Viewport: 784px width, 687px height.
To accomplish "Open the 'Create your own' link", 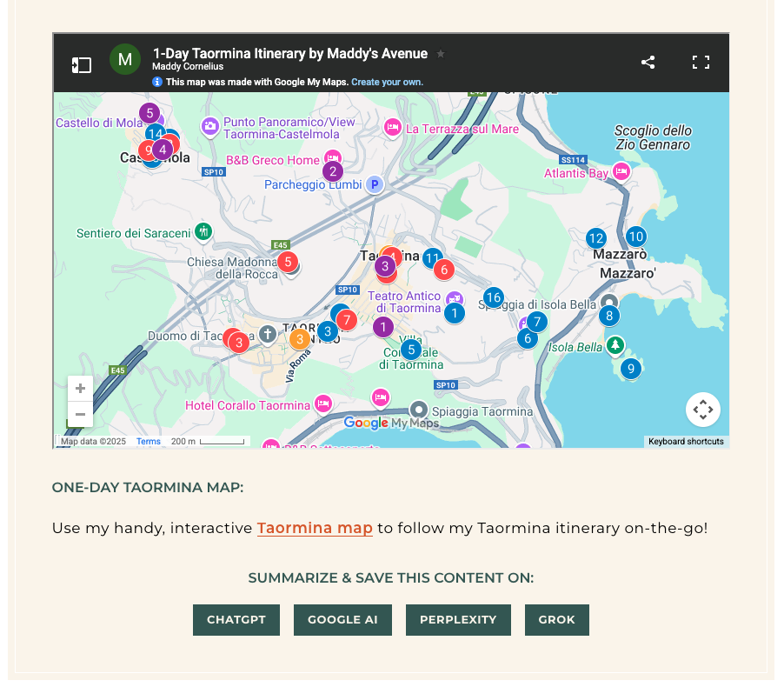I will (387, 82).
